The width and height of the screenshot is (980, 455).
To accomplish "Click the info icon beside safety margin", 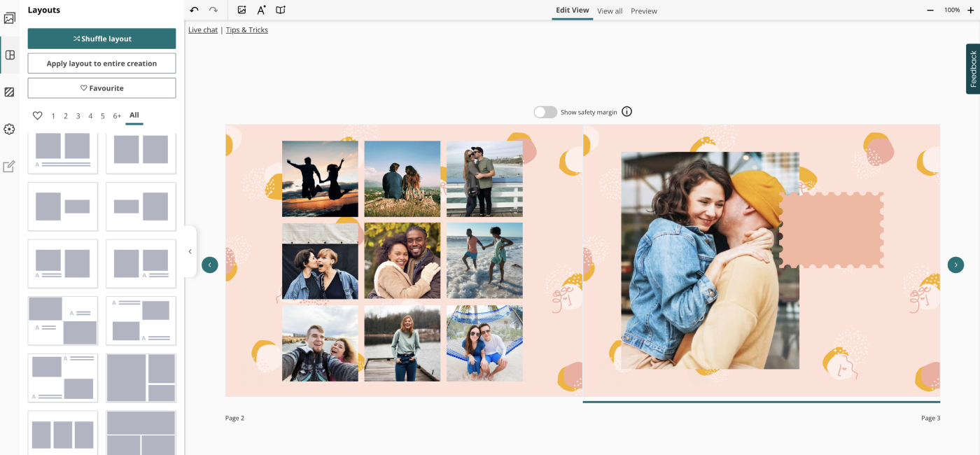I will tap(626, 111).
